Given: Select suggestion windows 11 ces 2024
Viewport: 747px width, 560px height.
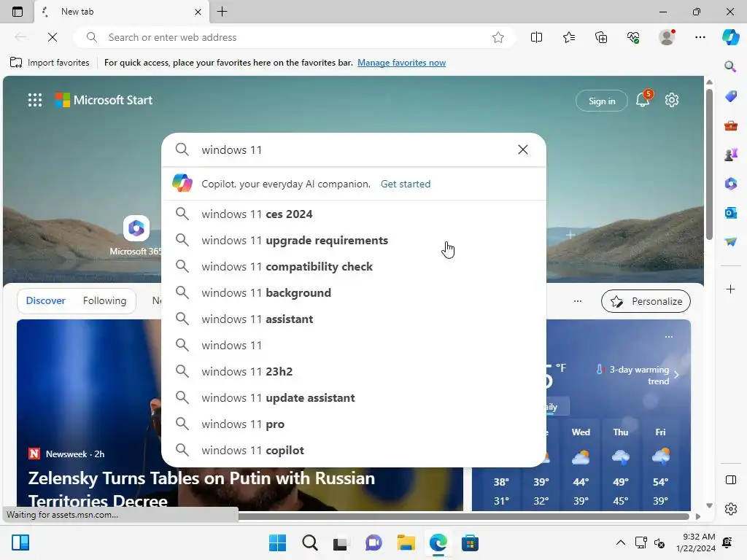Looking at the screenshot, I should [354, 214].
